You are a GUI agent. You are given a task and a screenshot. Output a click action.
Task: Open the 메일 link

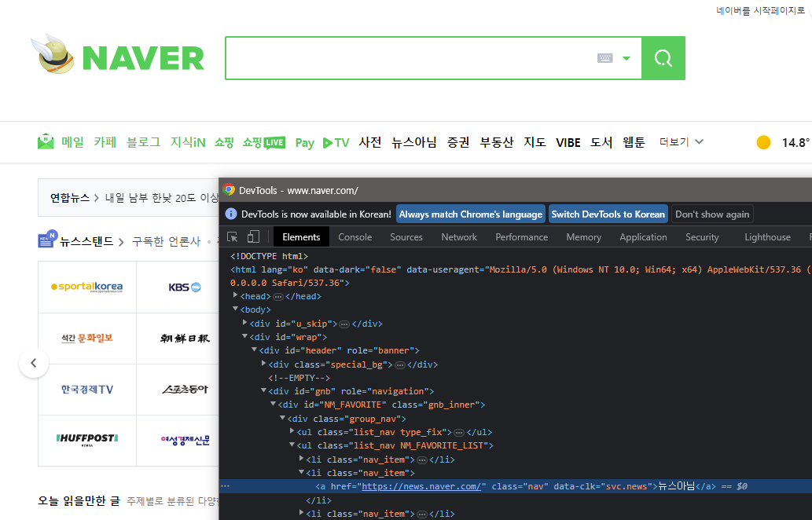click(72, 142)
